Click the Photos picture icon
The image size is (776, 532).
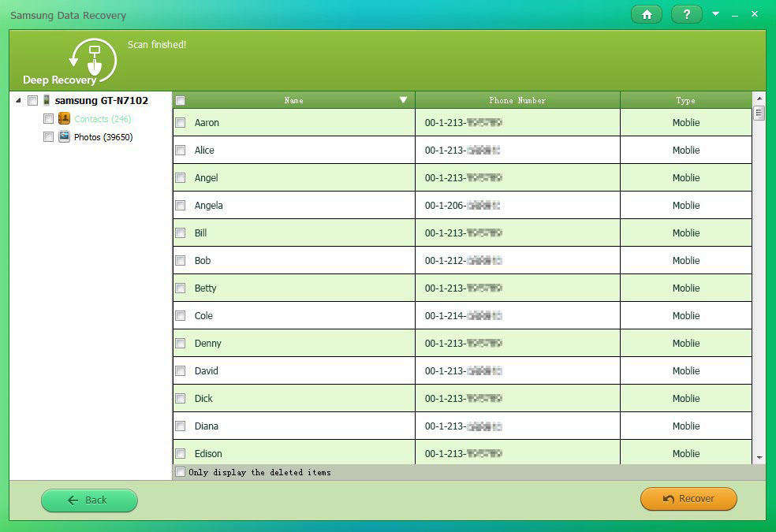point(64,136)
